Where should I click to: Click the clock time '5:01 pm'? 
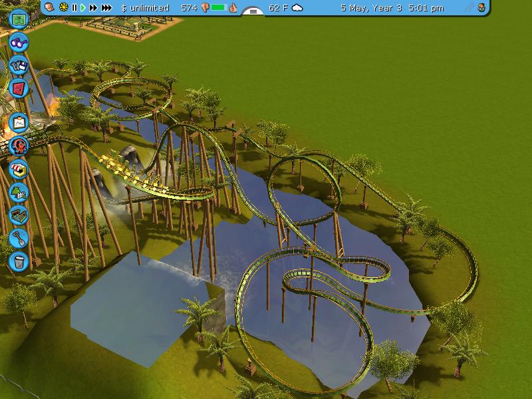coord(426,7)
